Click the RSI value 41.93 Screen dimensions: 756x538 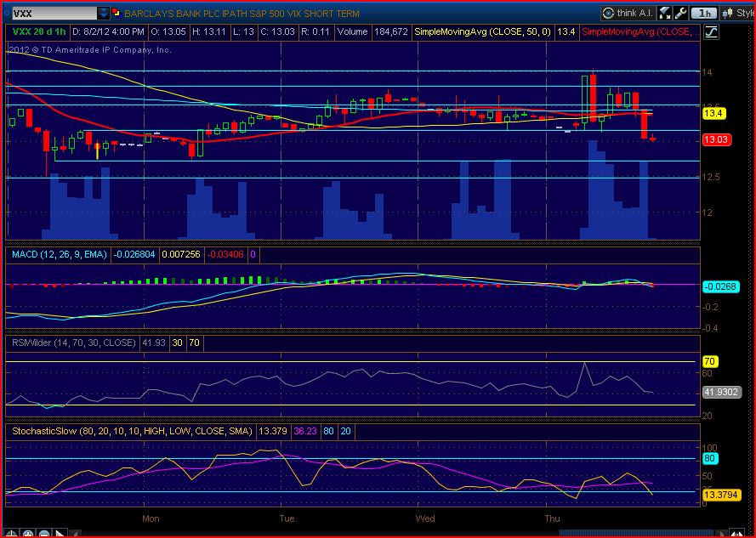tap(154, 343)
